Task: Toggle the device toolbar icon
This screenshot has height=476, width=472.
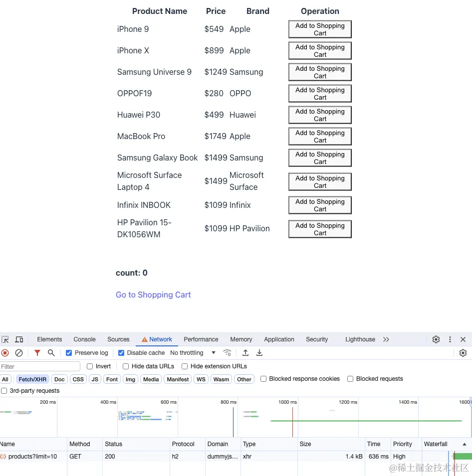Action: click(x=19, y=339)
